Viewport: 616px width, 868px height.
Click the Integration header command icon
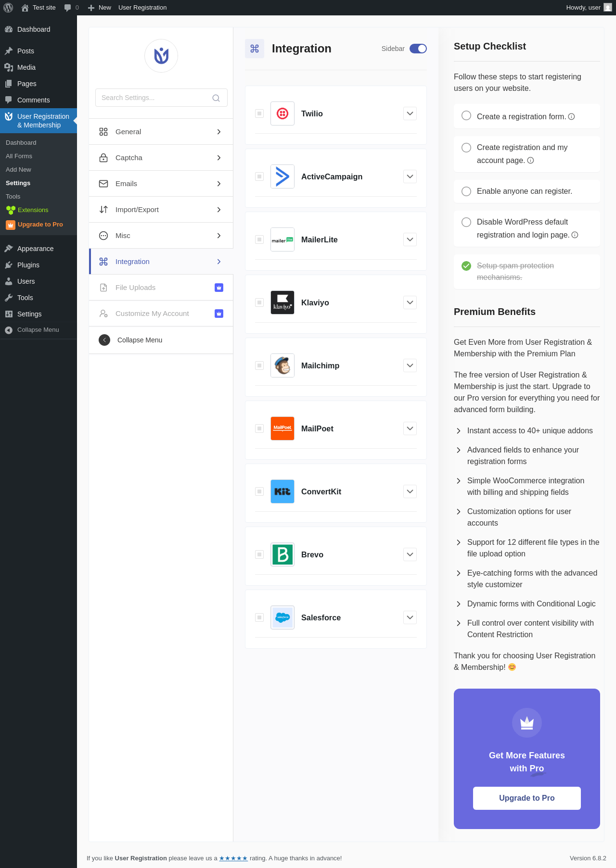[x=255, y=49]
